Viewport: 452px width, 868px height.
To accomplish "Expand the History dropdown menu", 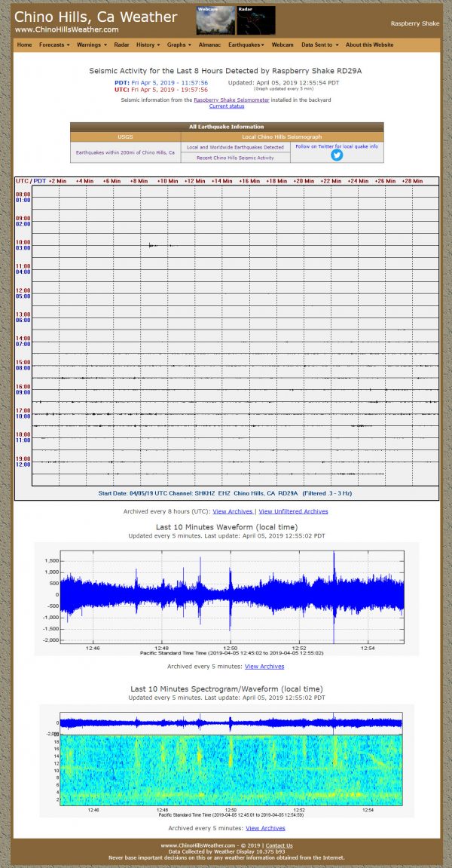I will click(x=148, y=44).
